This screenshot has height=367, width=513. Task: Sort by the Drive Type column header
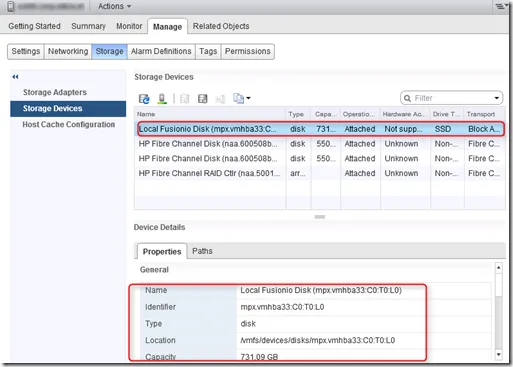[447, 114]
